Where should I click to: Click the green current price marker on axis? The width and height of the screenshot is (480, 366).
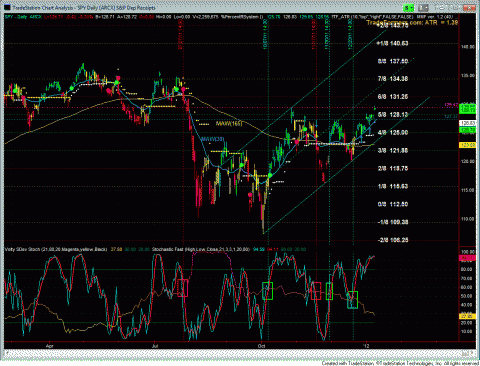pyautogui.click(x=468, y=108)
